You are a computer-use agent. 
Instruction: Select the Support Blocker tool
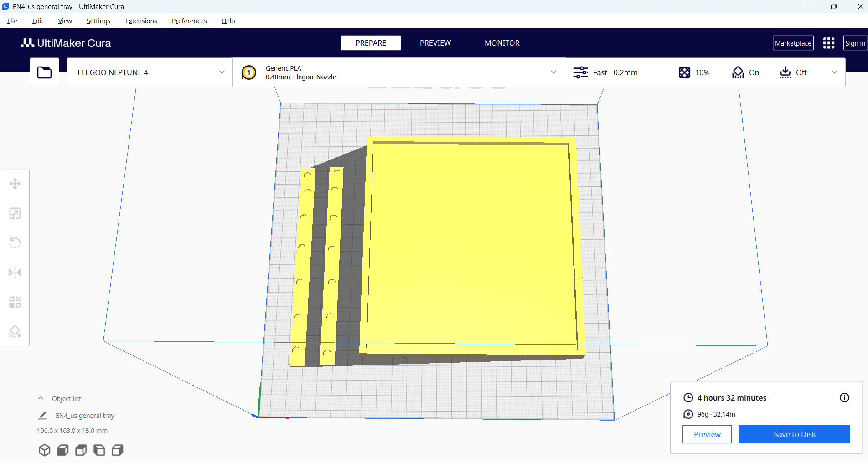pos(15,331)
